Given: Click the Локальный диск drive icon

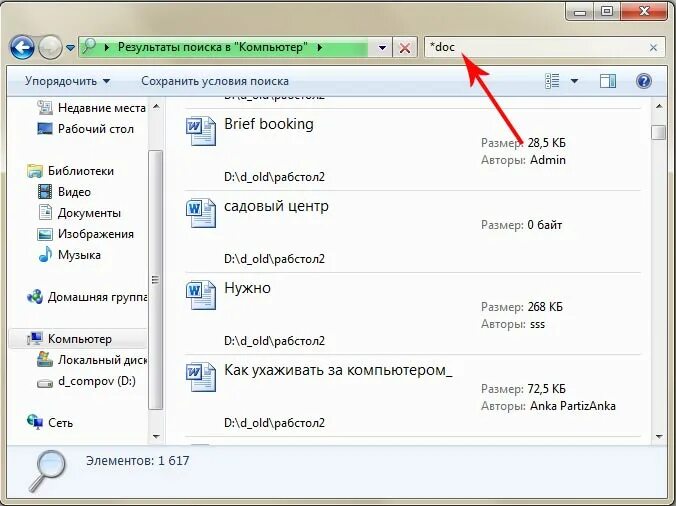Looking at the screenshot, I should coord(45,359).
